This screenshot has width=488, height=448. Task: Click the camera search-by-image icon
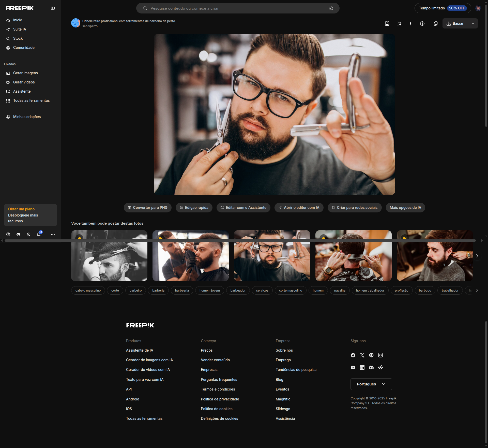click(x=331, y=8)
